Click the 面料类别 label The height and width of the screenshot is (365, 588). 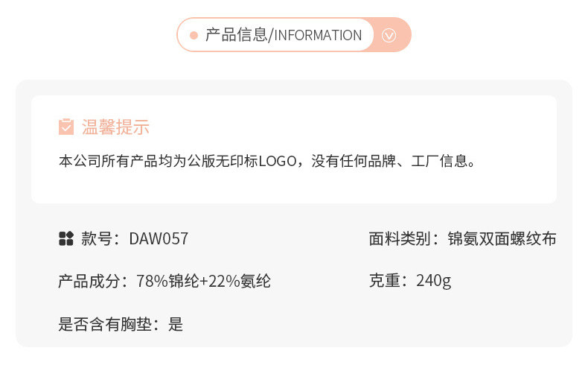tap(399, 239)
